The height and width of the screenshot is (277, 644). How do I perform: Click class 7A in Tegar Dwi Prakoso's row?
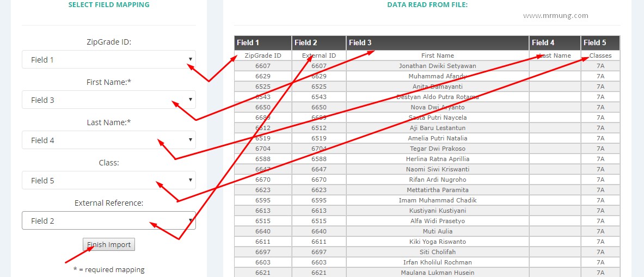point(600,149)
